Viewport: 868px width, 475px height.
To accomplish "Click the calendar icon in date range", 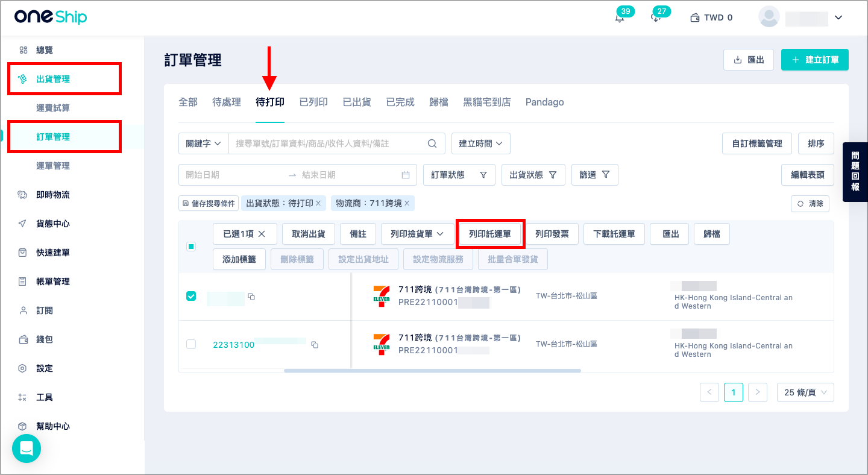I will [406, 175].
